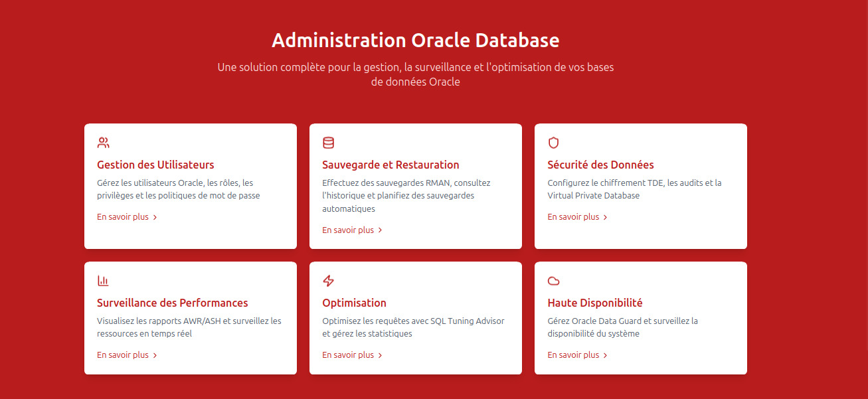
Task: Click the subtitle beginning "Une solution complète"
Action: (x=416, y=74)
